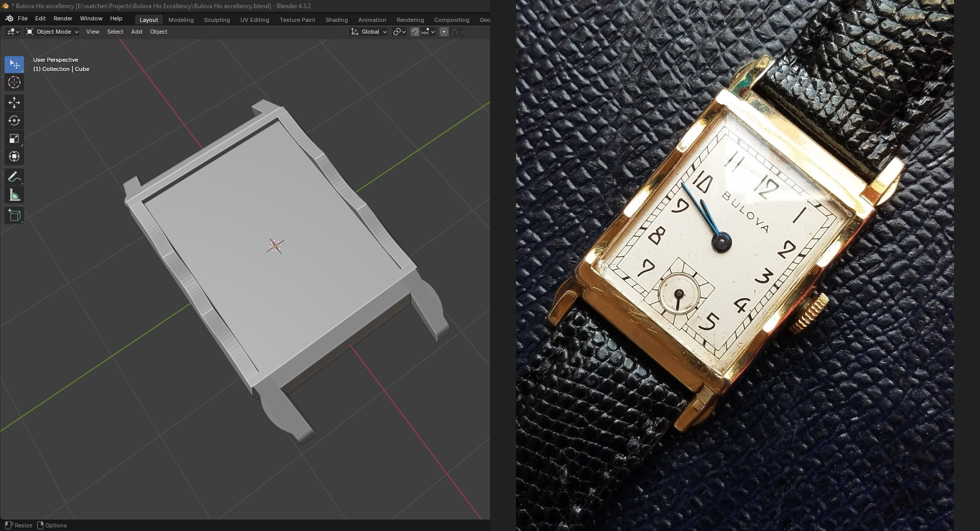The width and height of the screenshot is (980, 531).
Task: Toggle snapping magnet icon
Action: pos(415,32)
